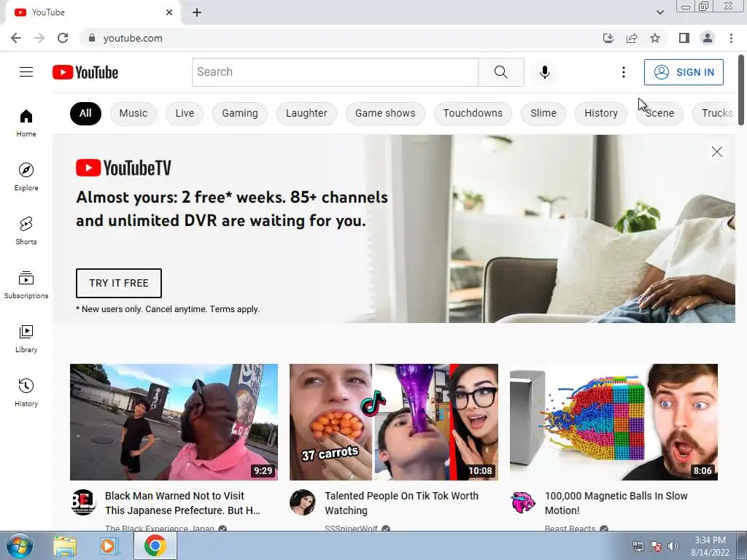
Task: Open the Magnetic Balls video thumbnail
Action: click(x=614, y=422)
